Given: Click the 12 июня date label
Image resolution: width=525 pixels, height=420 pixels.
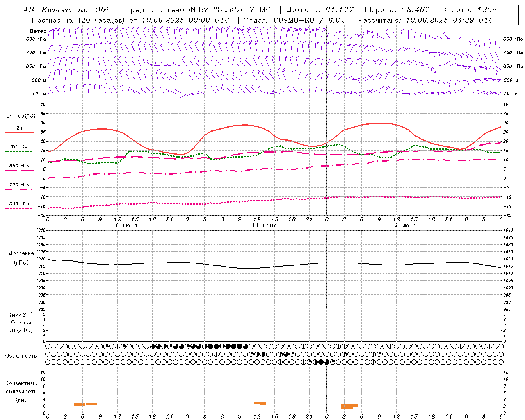Looking at the screenshot, I should 404,226.
